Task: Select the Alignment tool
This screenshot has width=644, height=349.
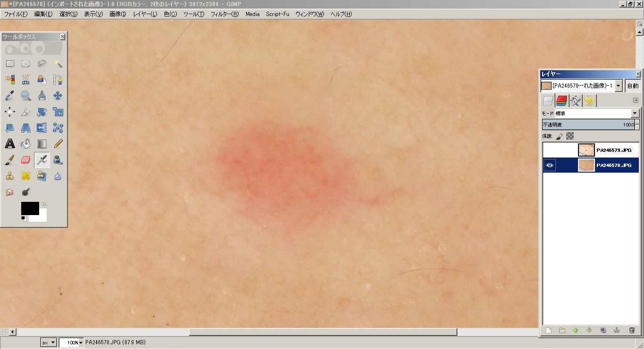Action: coord(10,112)
